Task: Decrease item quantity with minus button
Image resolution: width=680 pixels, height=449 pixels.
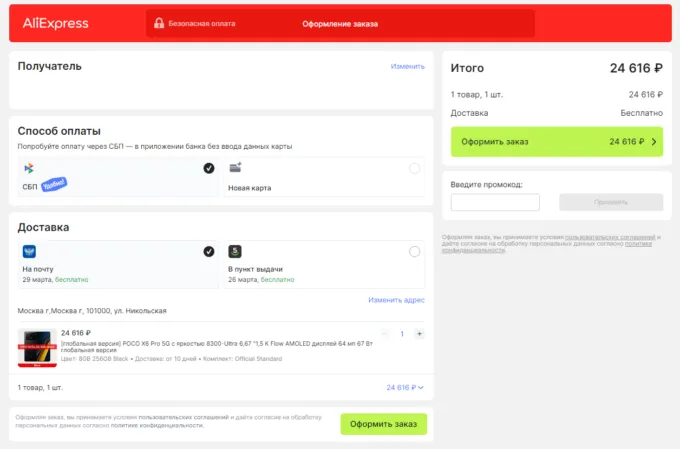Action: (x=385, y=334)
